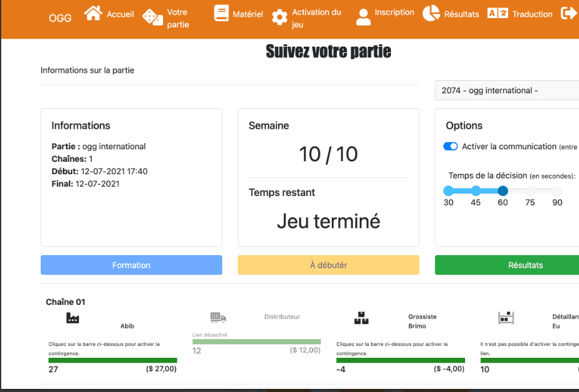Open the 2074 ogg international game dropdown
The height and width of the screenshot is (392, 579).
coord(506,90)
